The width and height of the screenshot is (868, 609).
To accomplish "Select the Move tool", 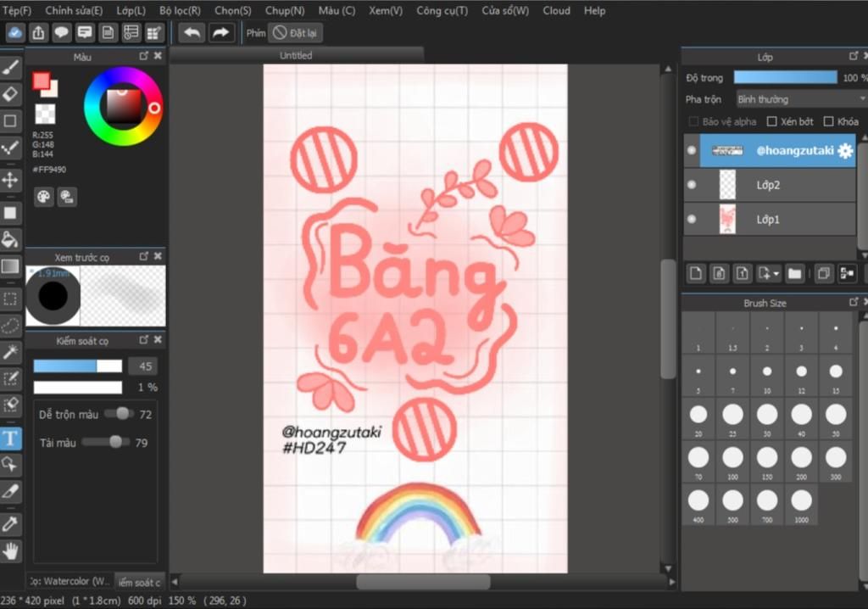I will point(10,180).
